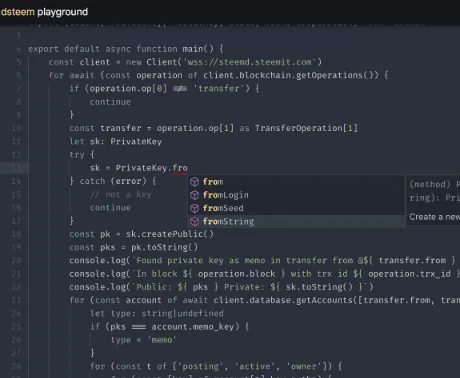Click 'TransferOperation[1]' on line 10
Screen dimensions: 460x378
click(306, 128)
